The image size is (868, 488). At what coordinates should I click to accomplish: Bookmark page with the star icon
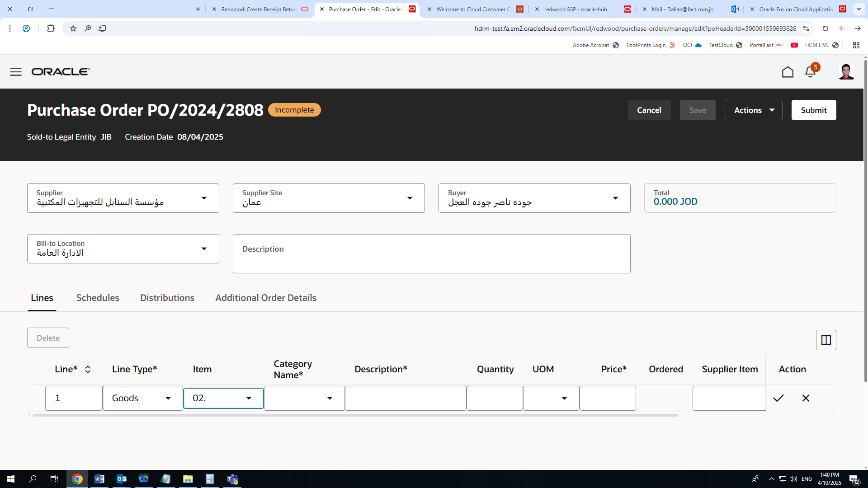[x=73, y=28]
